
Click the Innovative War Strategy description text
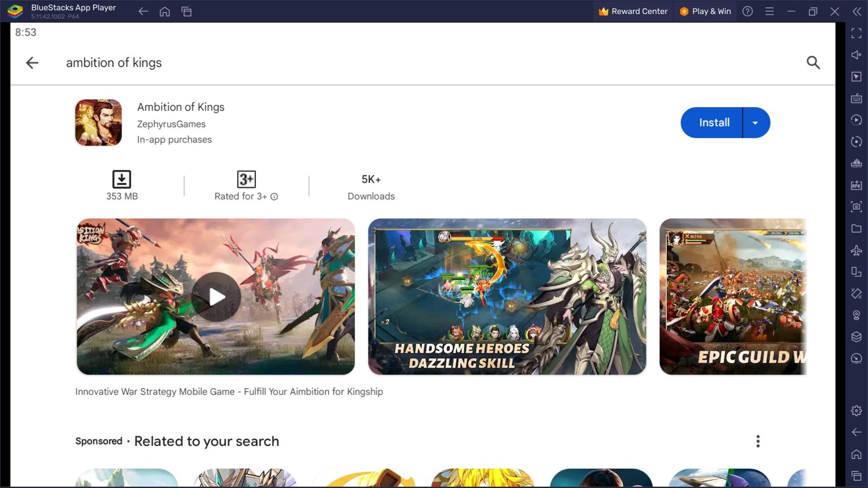point(229,392)
